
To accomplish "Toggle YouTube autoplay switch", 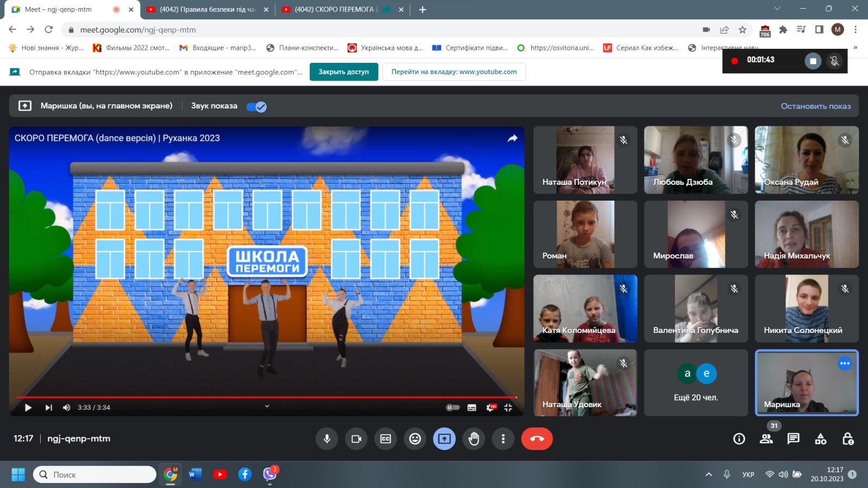I will pyautogui.click(x=452, y=408).
